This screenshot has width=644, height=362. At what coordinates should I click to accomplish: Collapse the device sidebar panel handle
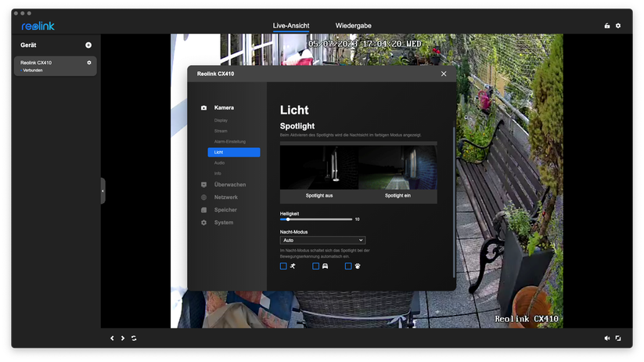pos(103,190)
